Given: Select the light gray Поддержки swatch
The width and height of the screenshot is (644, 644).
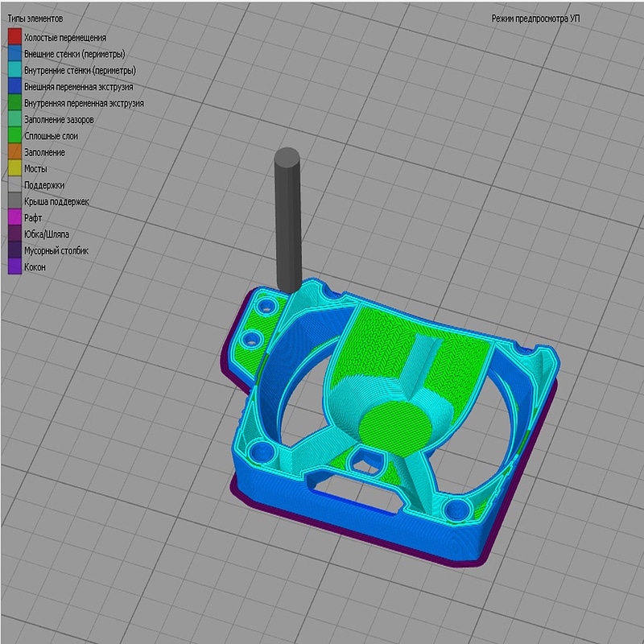Looking at the screenshot, I should point(14,185).
